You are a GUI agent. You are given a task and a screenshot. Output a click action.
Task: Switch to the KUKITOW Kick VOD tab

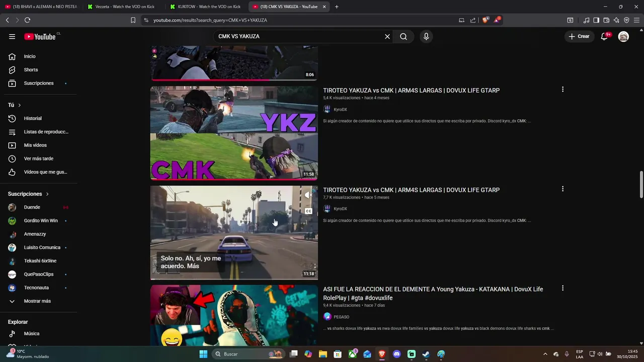tap(207, 7)
